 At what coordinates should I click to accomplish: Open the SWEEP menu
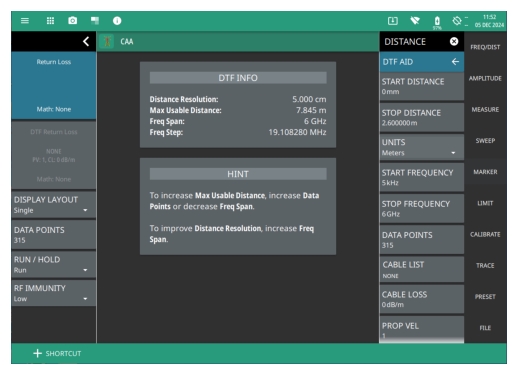tap(485, 141)
